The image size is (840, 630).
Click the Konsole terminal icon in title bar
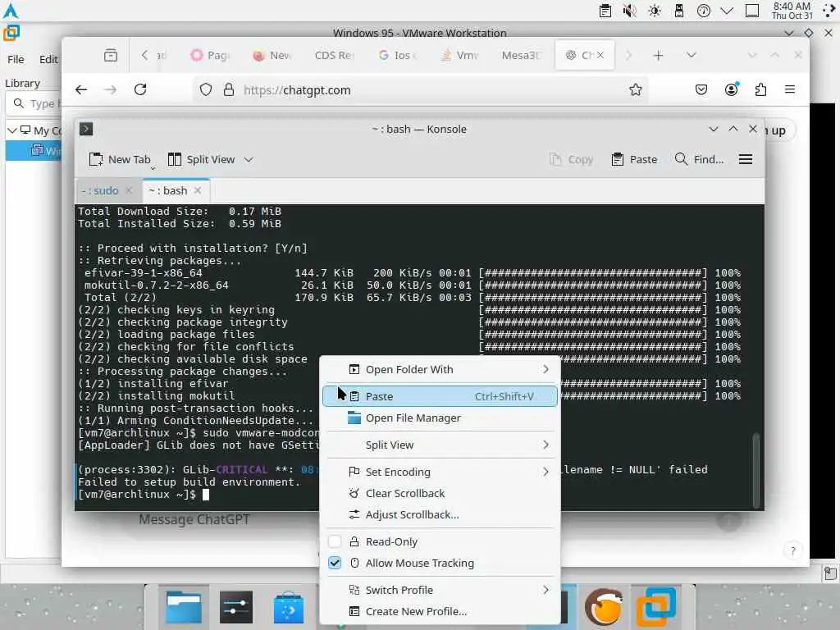(86, 129)
